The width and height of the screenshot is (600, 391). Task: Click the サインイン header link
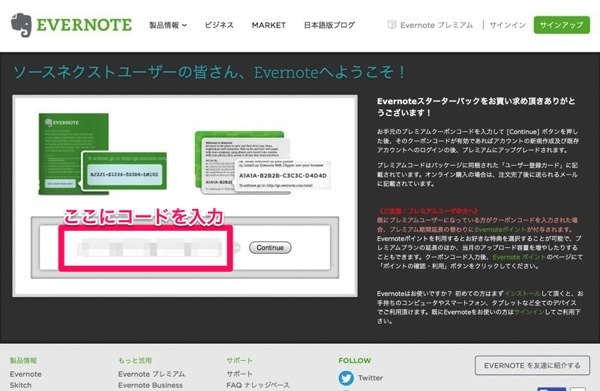[507, 25]
